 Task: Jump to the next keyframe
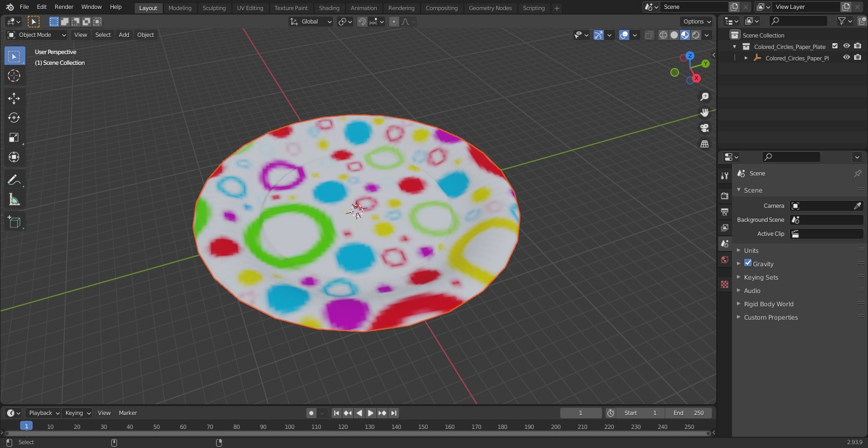pos(383,413)
